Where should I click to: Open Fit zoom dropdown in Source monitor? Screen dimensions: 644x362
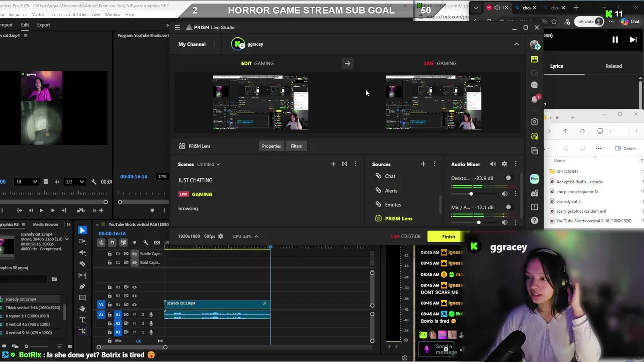(x=28, y=182)
